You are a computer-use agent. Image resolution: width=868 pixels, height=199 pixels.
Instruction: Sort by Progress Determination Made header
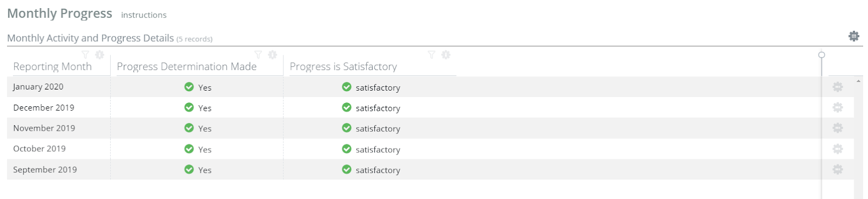[x=187, y=67]
